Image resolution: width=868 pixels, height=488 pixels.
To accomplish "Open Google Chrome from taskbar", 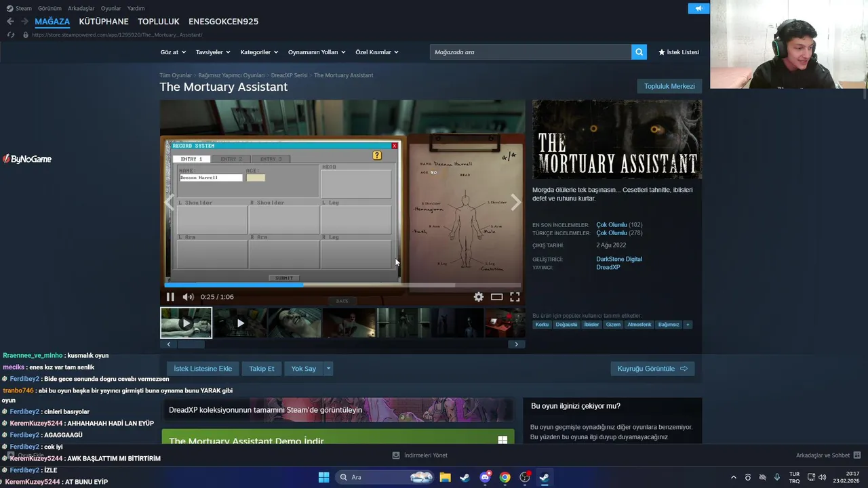I will pyautogui.click(x=505, y=477).
